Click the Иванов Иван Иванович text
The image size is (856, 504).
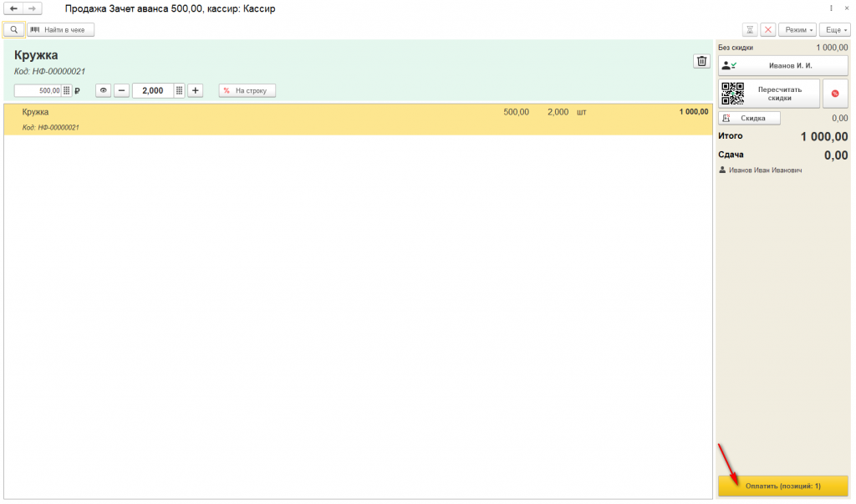[x=766, y=171]
